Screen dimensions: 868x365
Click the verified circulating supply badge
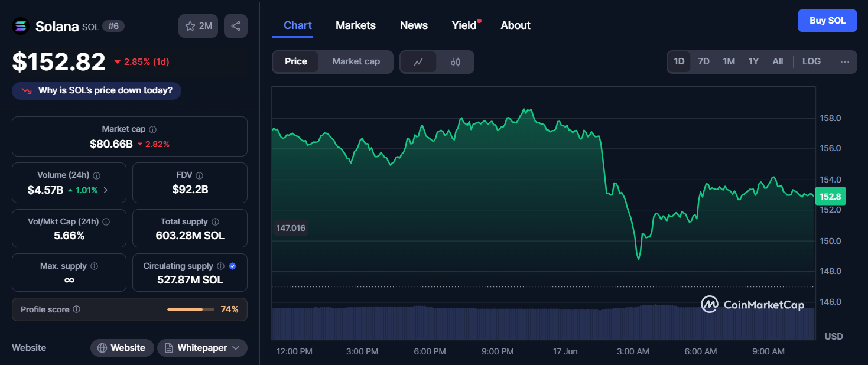[x=233, y=266]
